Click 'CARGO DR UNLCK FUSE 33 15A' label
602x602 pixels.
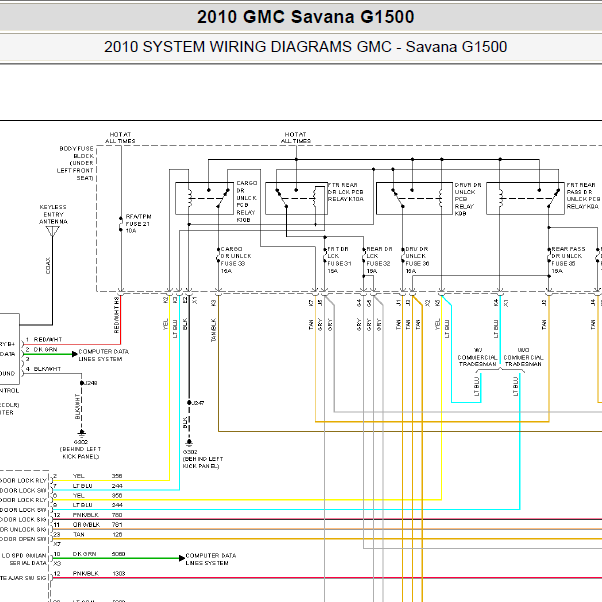pyautogui.click(x=236, y=260)
